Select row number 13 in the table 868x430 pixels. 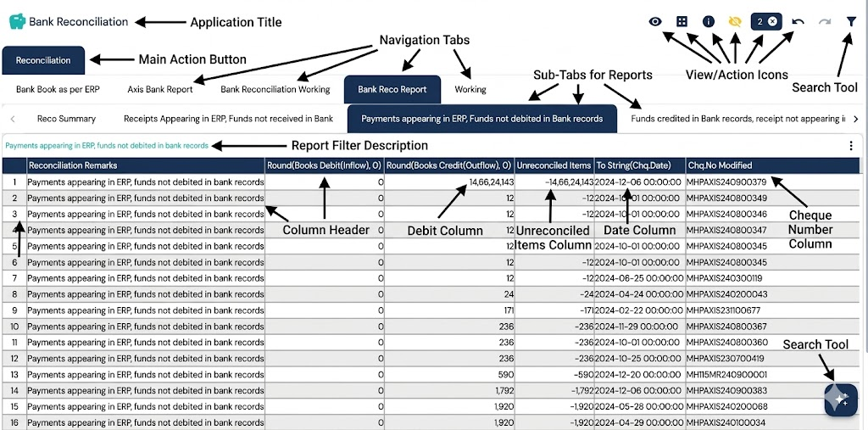point(14,375)
